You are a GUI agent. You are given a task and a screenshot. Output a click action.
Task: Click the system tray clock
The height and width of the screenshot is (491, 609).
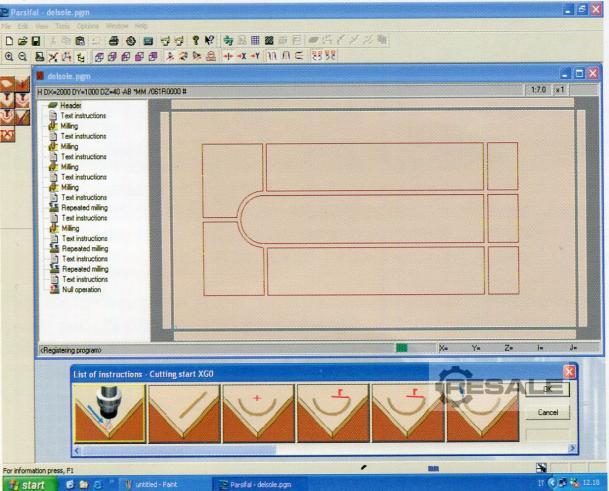[x=591, y=482]
